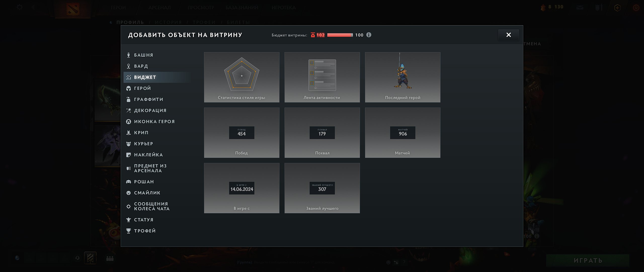Open the База знаний top menu tab
This screenshot has width=644, height=272.
[x=242, y=8]
